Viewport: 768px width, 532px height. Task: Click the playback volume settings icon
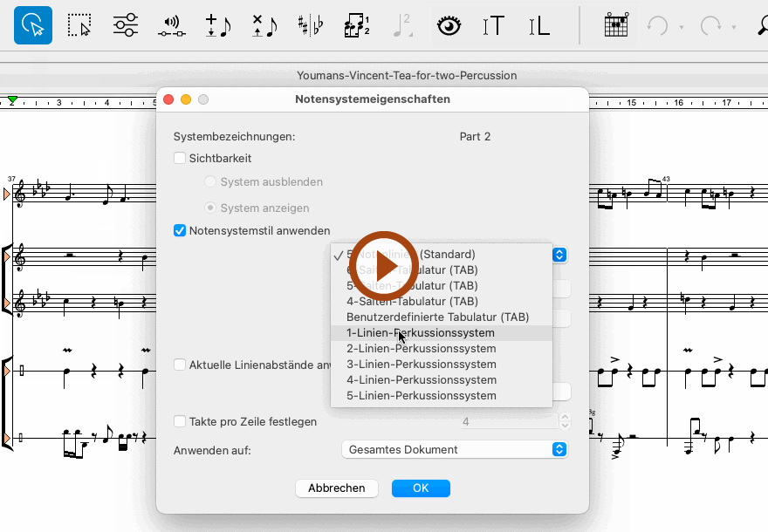tap(171, 26)
